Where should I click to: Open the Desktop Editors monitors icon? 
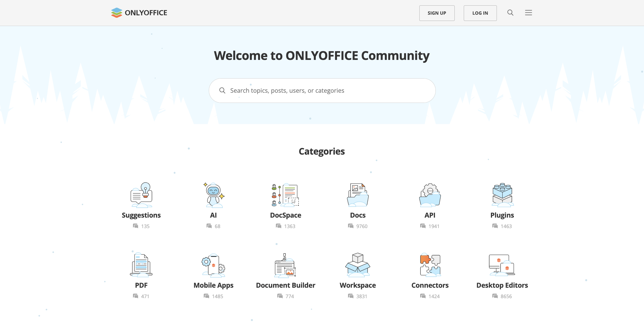[502, 265]
